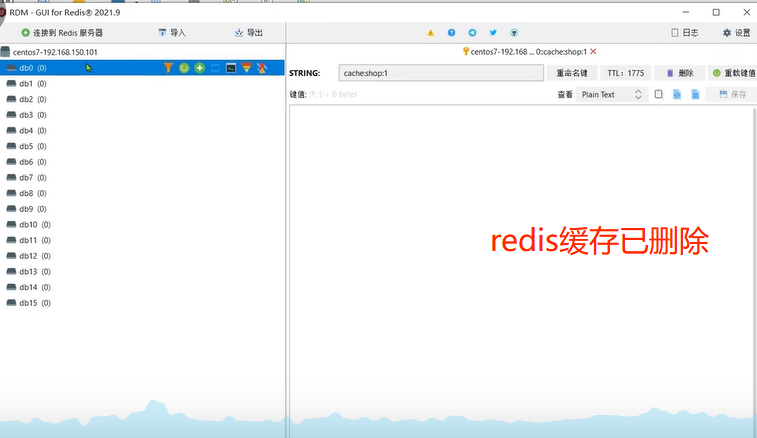Image resolution: width=757 pixels, height=438 pixels.
Task: Open database db4
Action: point(33,130)
